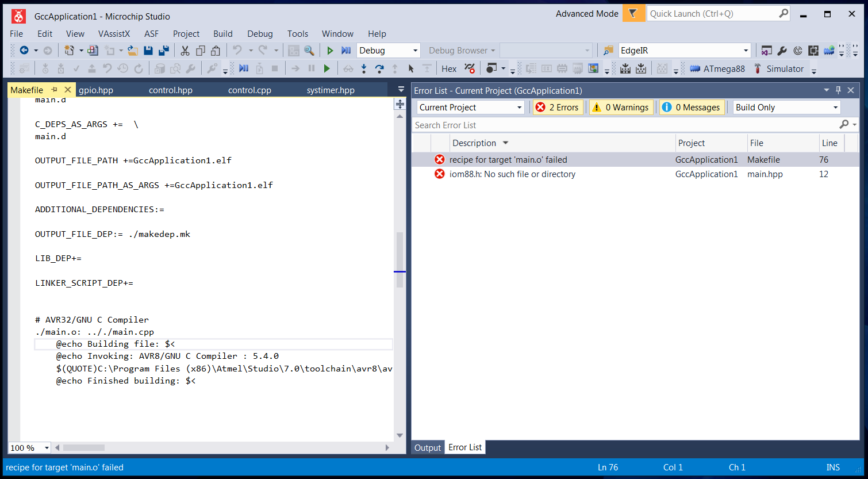Sort by the Description column header
Viewport: 868px width, 479px height.
(x=561, y=143)
